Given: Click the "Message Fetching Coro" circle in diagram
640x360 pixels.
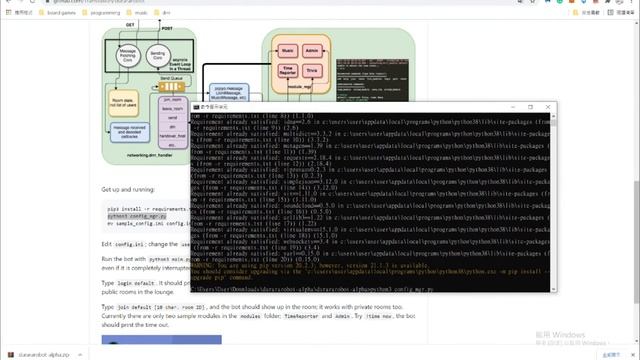Looking at the screenshot, I should tap(128, 56).
